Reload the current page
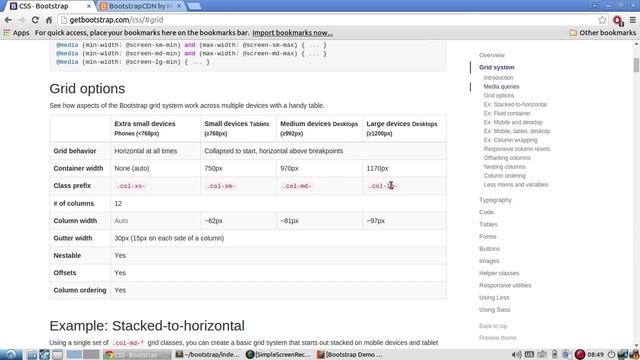640x360 pixels. coord(36,20)
